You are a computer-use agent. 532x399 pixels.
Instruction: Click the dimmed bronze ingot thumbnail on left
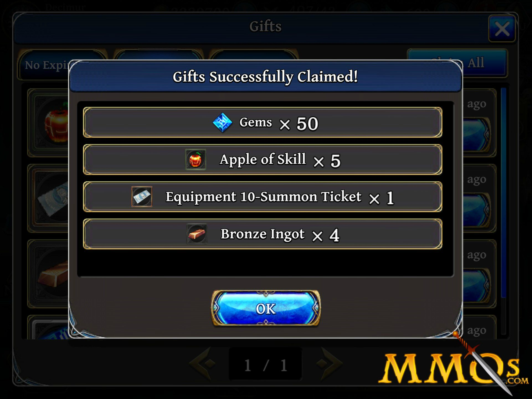point(54,274)
